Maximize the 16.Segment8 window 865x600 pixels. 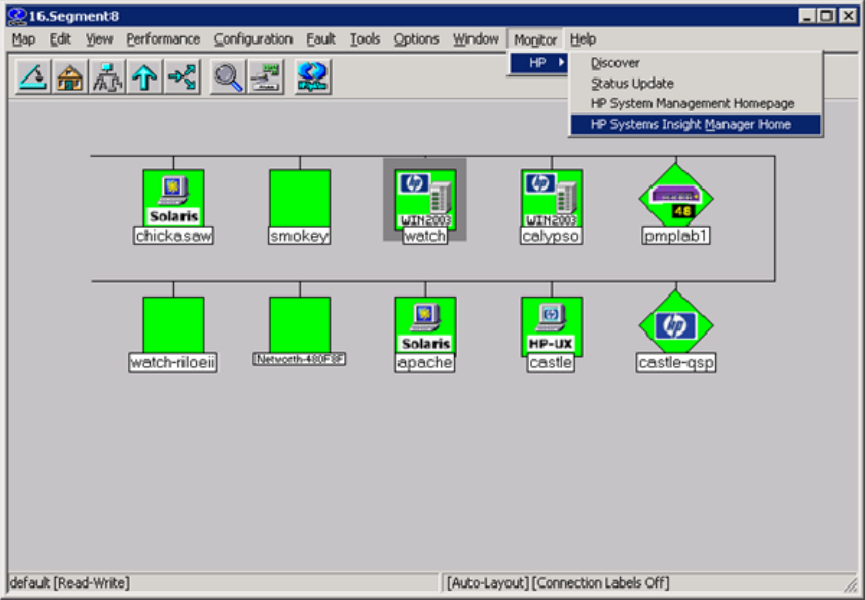pyautogui.click(x=826, y=16)
